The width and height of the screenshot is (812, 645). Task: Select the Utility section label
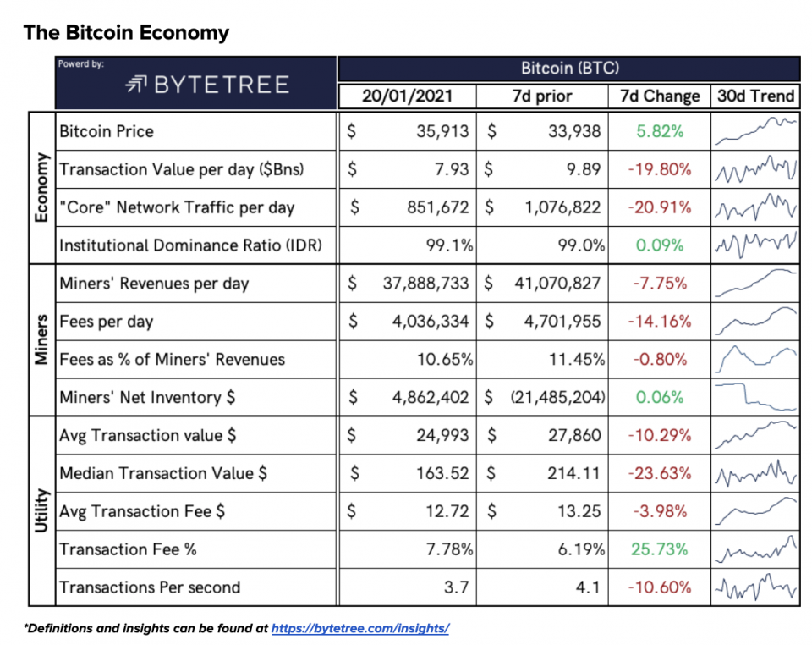(x=40, y=510)
